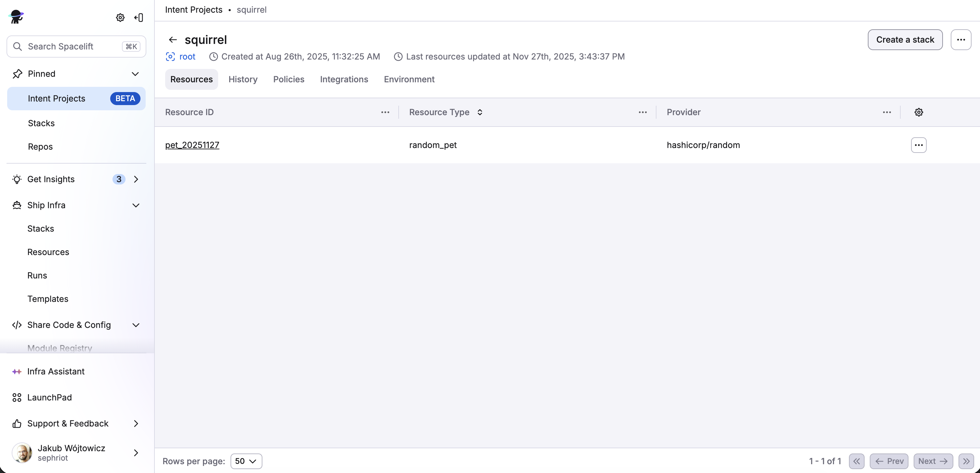Jump to first page with double-chevron icon
Screen dimensions: 980x473
857,461
